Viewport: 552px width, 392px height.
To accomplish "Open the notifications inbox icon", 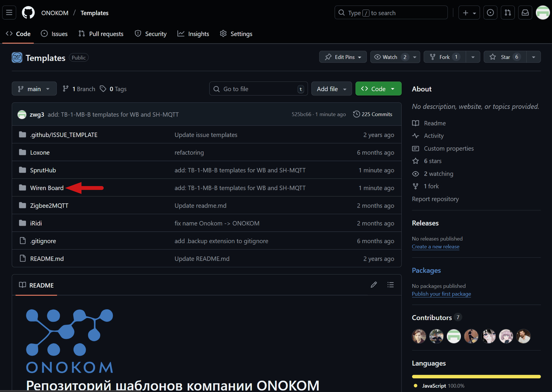I will point(525,13).
